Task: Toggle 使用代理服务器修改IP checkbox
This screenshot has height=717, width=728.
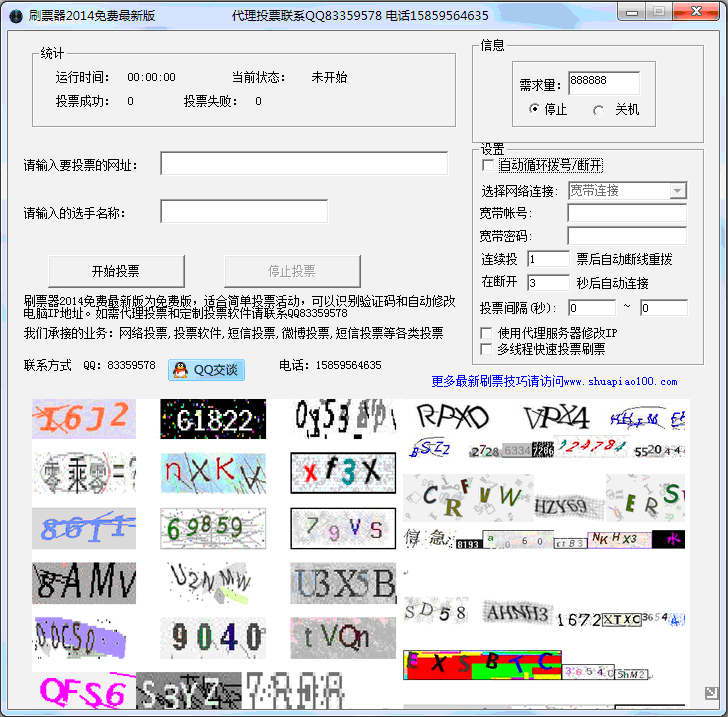Action: (486, 333)
